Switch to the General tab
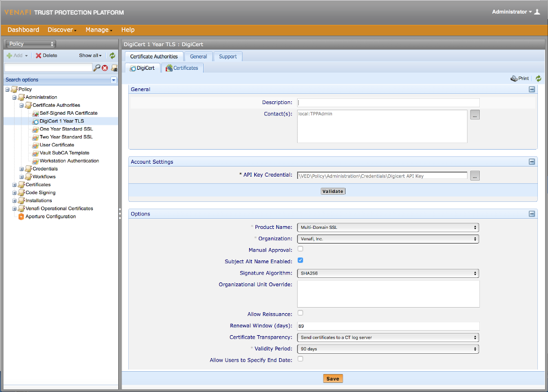The height and width of the screenshot is (392, 548). 199,57
